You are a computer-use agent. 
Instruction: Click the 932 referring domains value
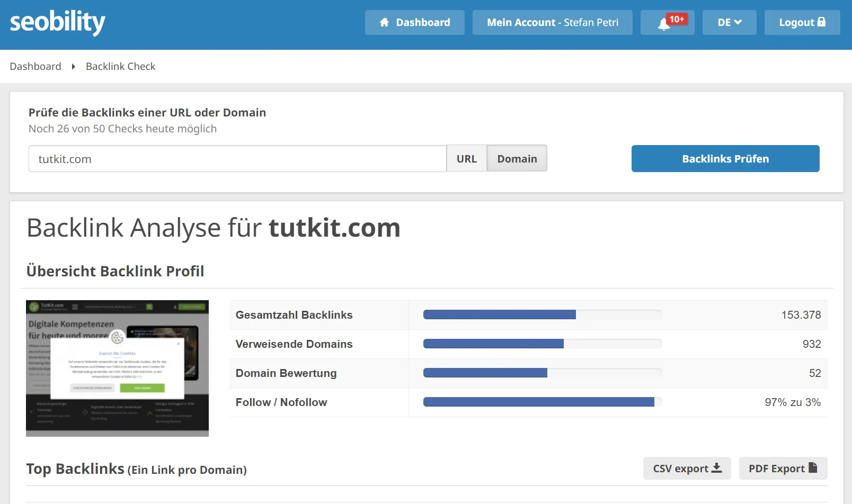coord(812,344)
